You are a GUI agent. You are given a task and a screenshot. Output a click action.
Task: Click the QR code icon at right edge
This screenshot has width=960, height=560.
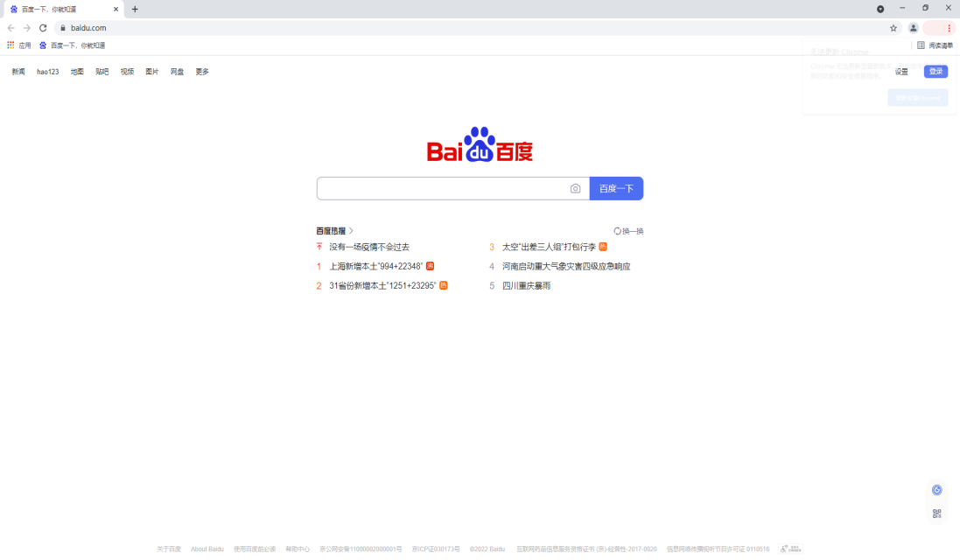(x=936, y=514)
